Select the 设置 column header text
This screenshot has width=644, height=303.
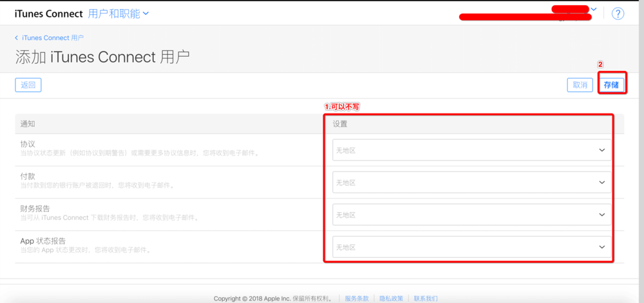click(339, 124)
